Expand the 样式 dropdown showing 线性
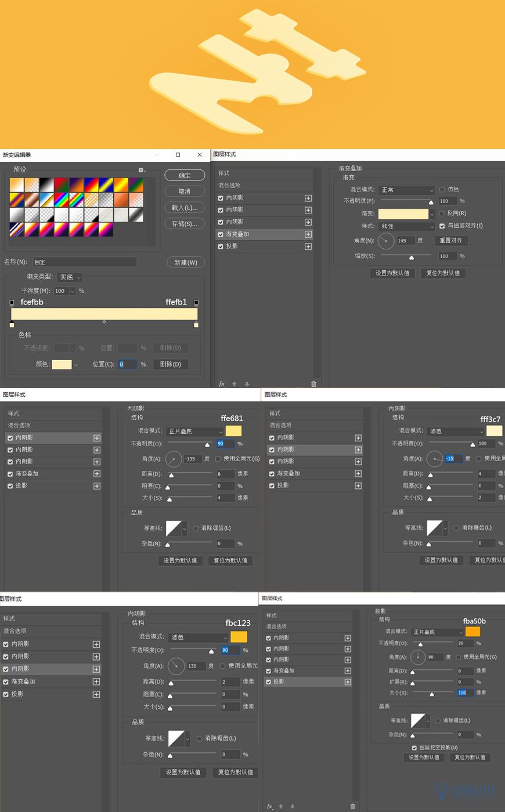The image size is (505, 812). pos(406,226)
